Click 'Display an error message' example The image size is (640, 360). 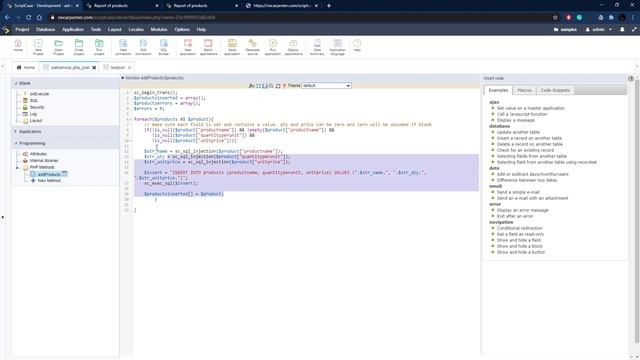tap(522, 210)
